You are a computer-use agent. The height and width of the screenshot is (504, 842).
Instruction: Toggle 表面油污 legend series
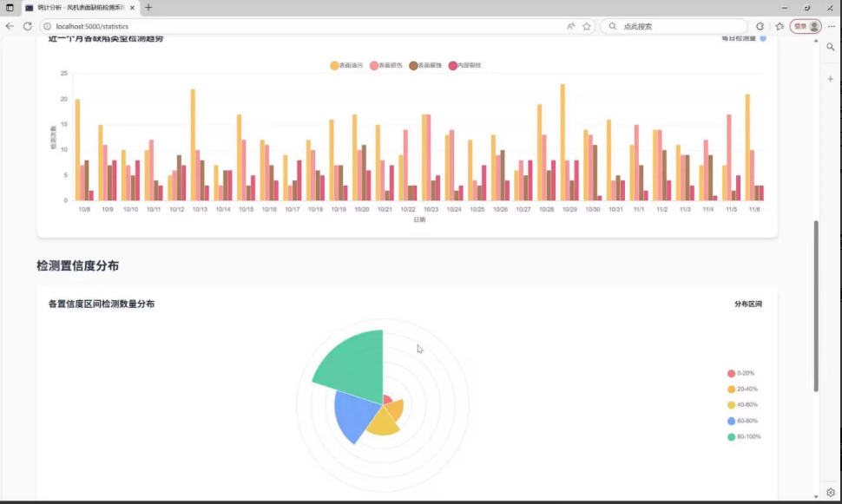coord(346,65)
